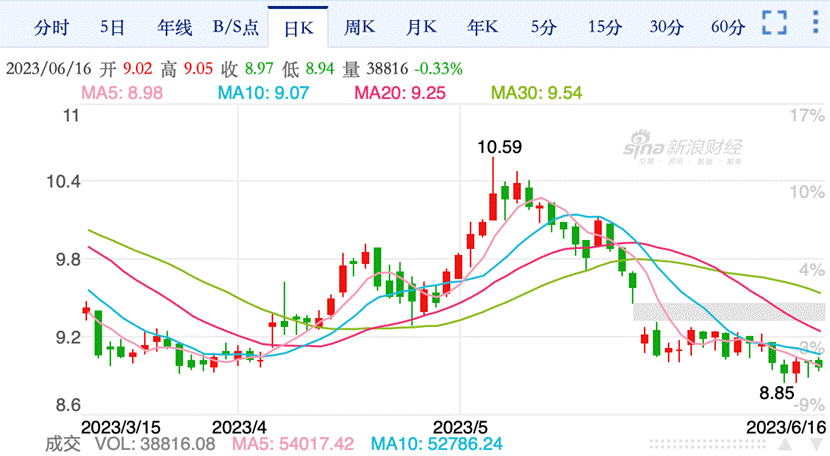Click the volume MA5: 54017.42 label
Image resolution: width=830 pixels, height=456 pixels.
tap(293, 444)
